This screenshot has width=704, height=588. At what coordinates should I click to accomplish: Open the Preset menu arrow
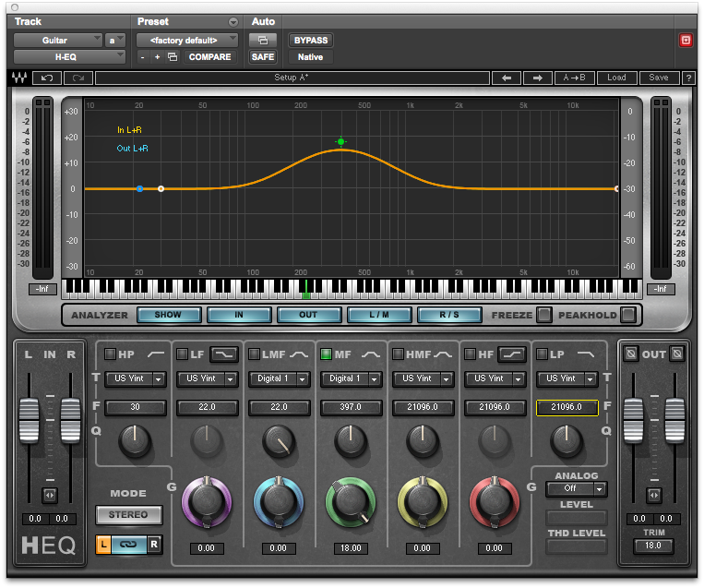click(233, 21)
